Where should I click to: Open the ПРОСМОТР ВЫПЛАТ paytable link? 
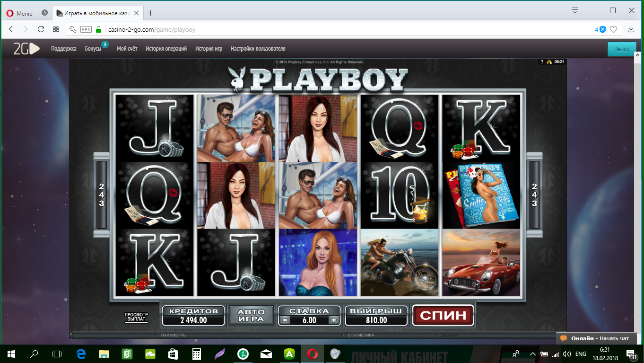point(136,317)
